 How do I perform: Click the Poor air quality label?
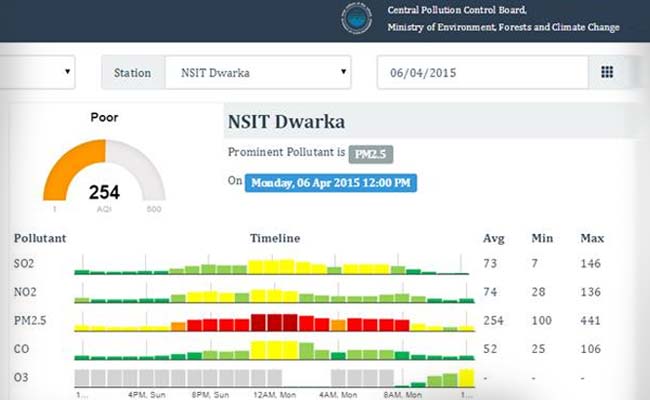tap(104, 117)
